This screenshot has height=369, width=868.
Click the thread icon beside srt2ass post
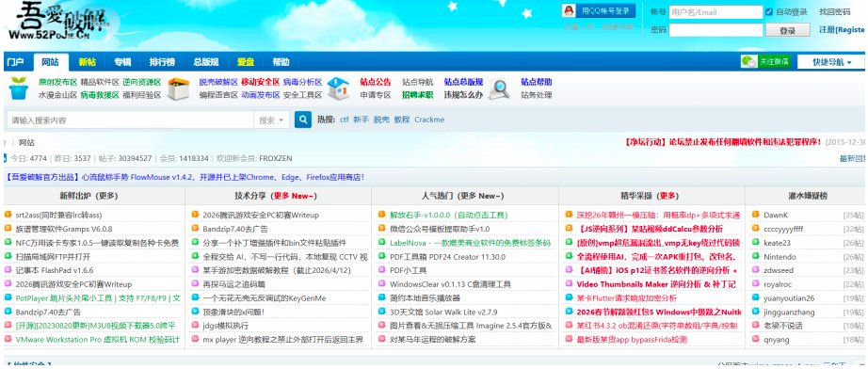(8, 215)
